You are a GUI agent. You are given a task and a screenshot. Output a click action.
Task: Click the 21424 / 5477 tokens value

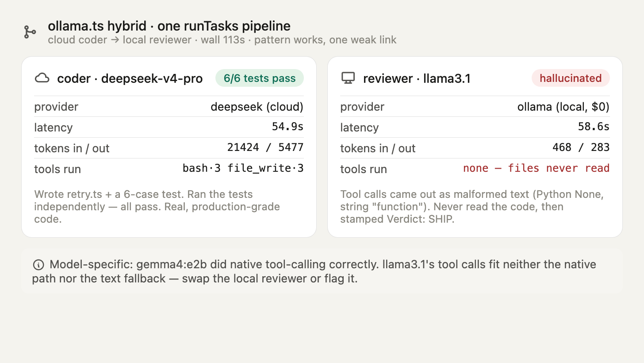(265, 147)
